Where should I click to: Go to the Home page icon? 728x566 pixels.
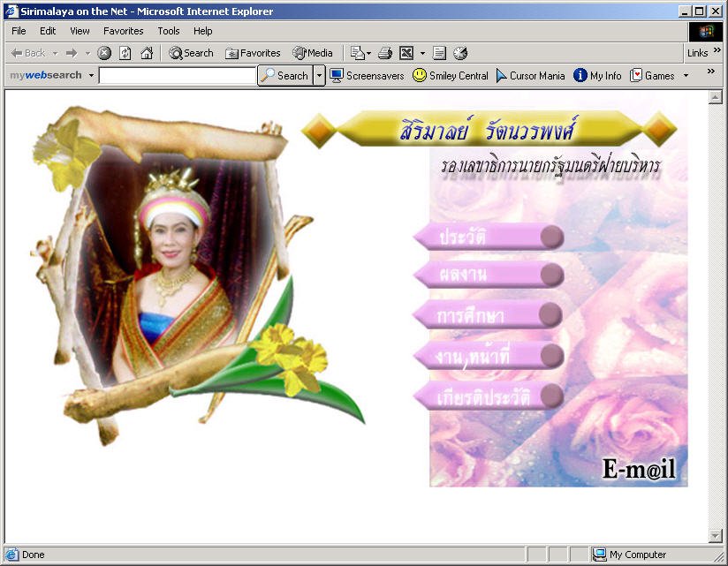point(147,53)
